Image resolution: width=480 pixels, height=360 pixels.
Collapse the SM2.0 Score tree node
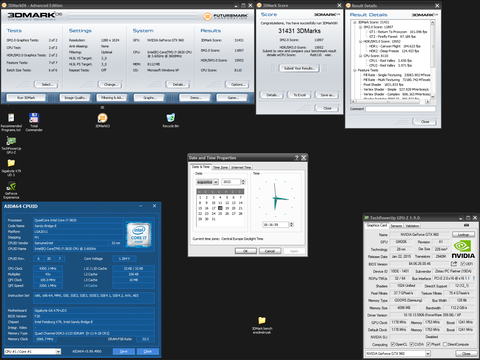(360, 27)
